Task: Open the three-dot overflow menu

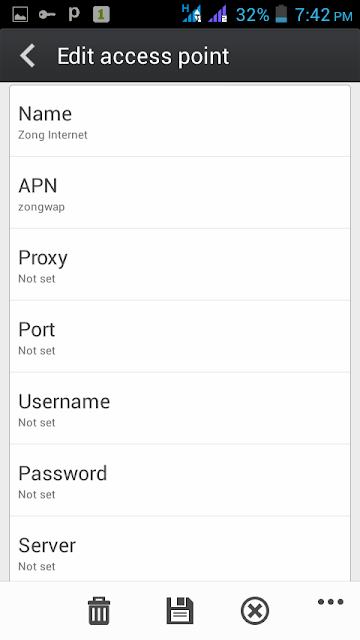Action: coord(330,602)
